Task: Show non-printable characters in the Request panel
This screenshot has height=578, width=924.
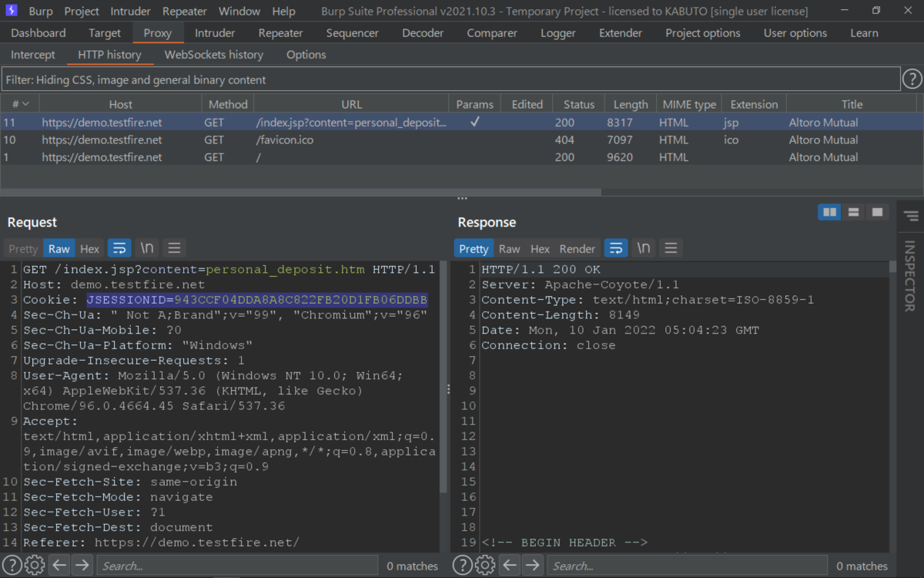Action: [x=146, y=248]
